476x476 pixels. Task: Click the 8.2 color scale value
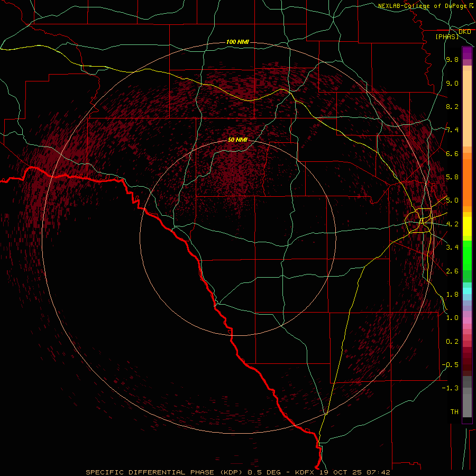coord(452,106)
